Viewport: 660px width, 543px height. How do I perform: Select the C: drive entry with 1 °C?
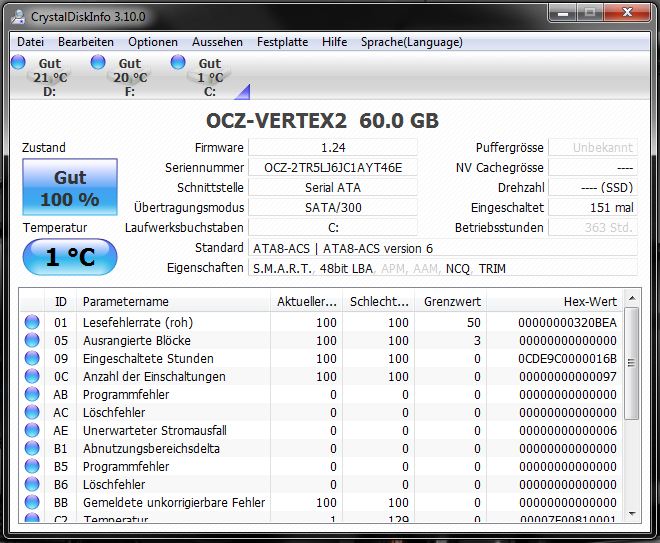click(210, 77)
